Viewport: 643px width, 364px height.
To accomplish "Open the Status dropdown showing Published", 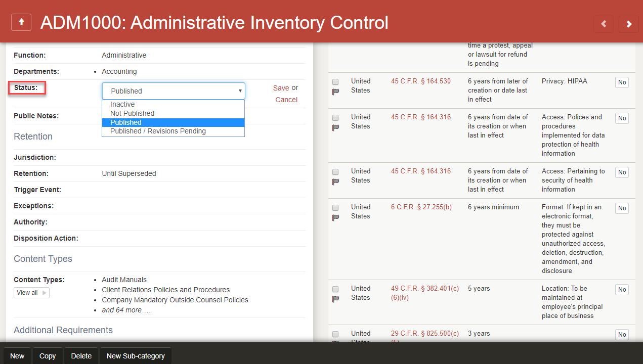I will [174, 91].
